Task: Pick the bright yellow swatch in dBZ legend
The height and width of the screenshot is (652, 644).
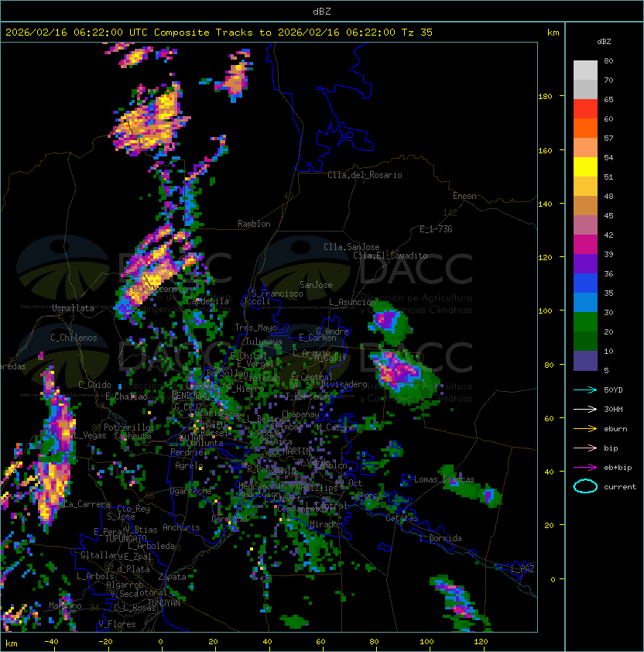Action: coord(585,167)
